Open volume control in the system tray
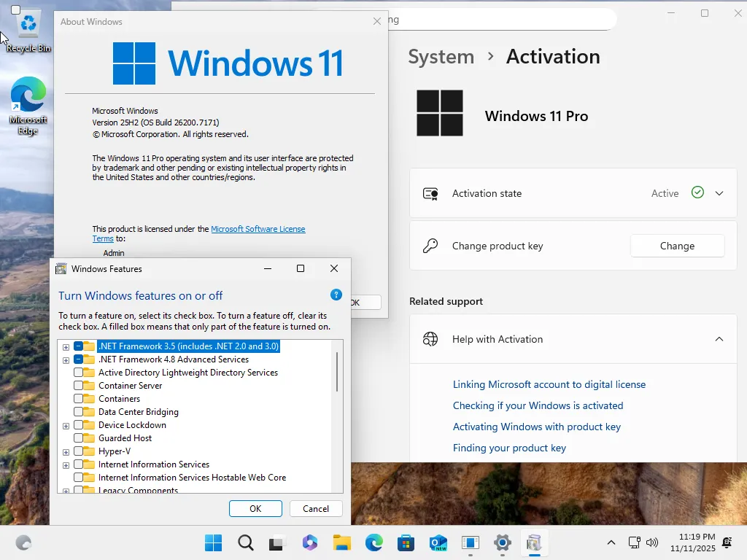 (651, 542)
